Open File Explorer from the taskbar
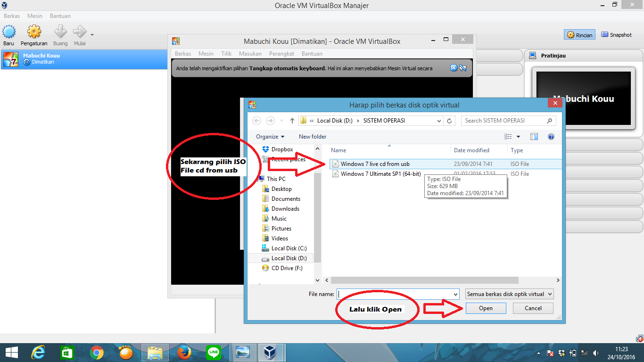 tap(155, 352)
